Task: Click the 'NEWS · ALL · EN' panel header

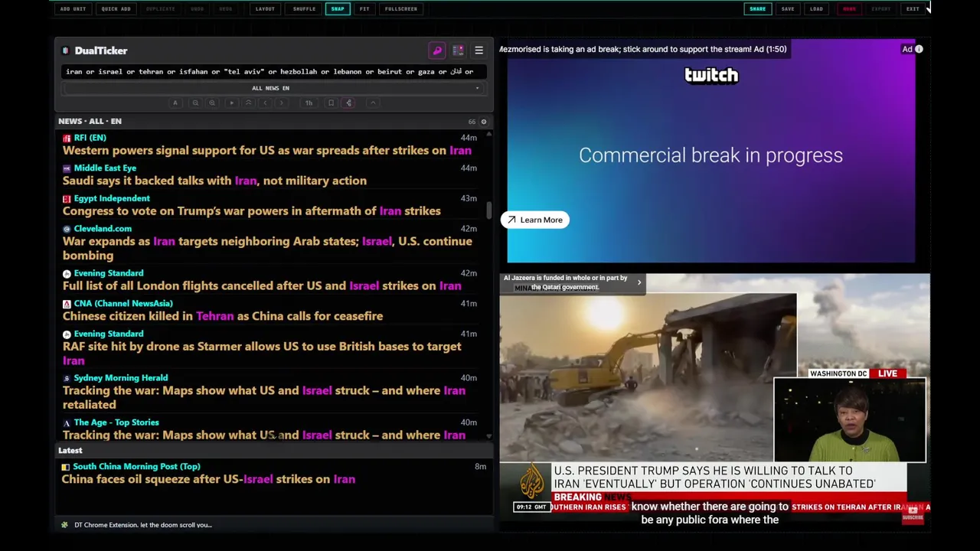Action: point(90,122)
